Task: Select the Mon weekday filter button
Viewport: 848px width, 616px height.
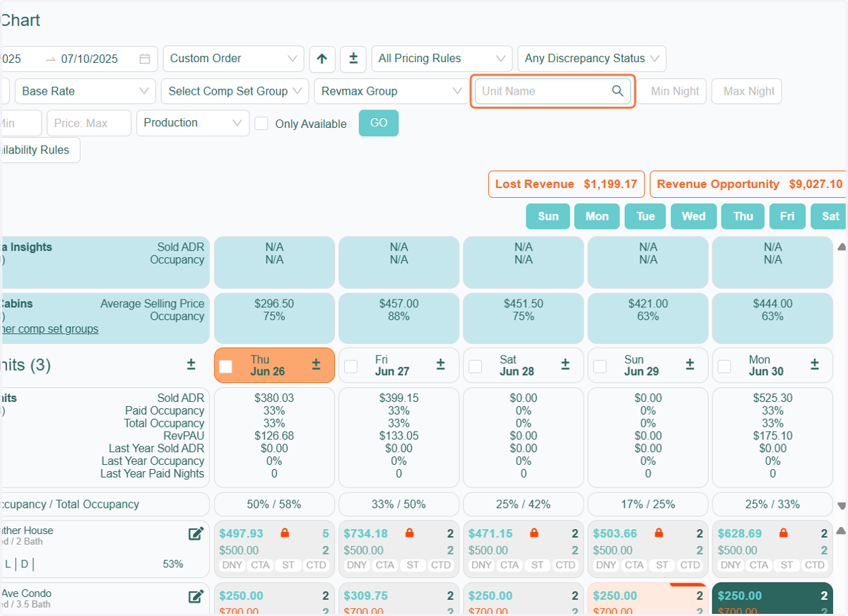Action: pyautogui.click(x=596, y=216)
